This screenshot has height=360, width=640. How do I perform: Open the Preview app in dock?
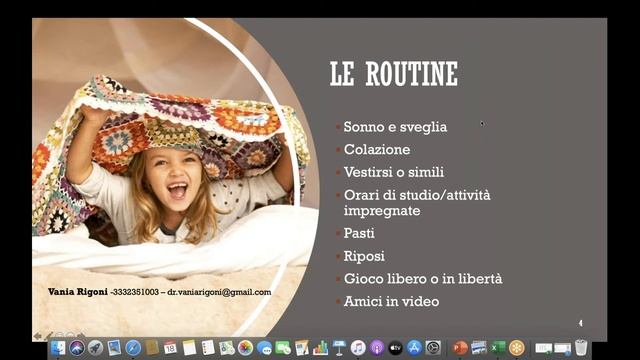point(114,348)
